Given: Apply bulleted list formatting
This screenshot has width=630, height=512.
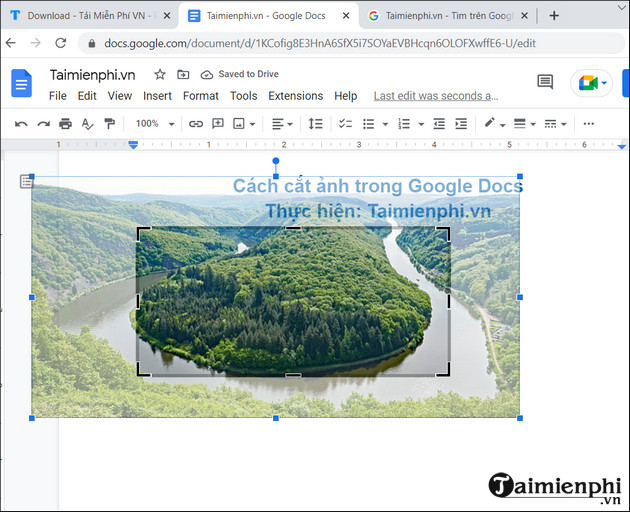Looking at the screenshot, I should [x=368, y=124].
